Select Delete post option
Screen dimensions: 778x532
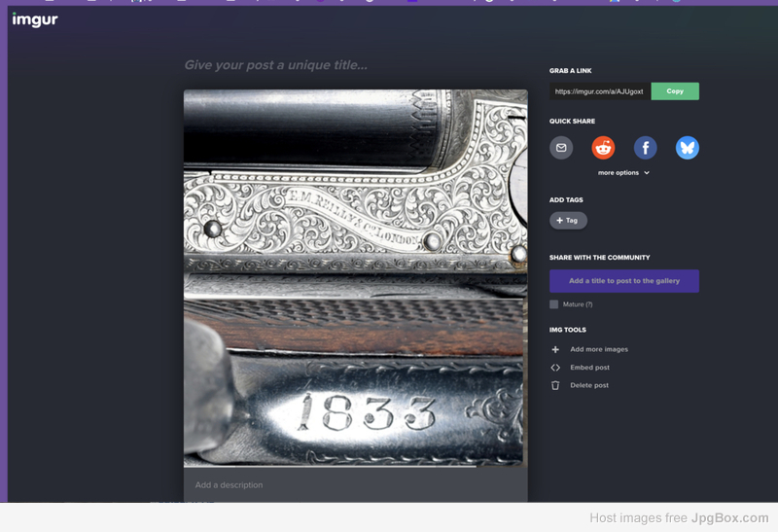pyautogui.click(x=589, y=385)
